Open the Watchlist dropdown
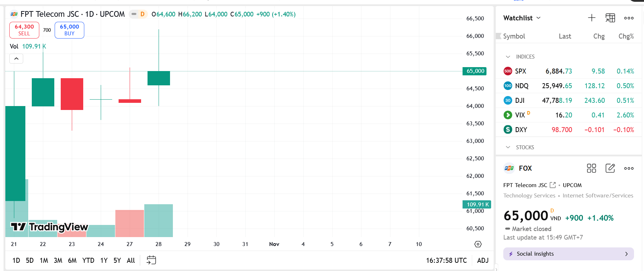 click(x=522, y=18)
